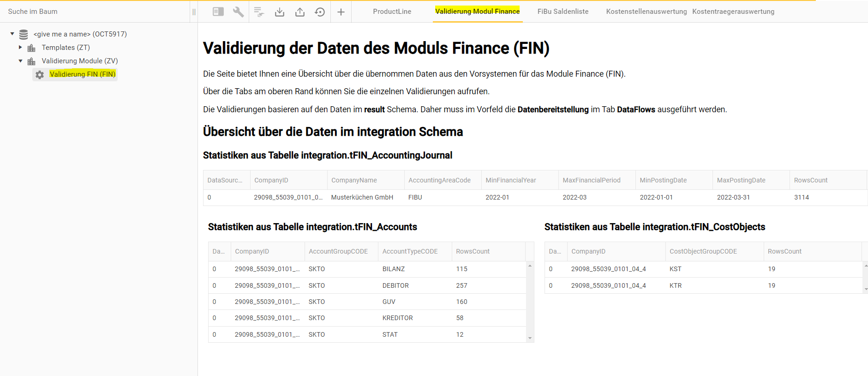868x376 pixels.
Task: Select Validierung FIN (FIN) in tree
Action: [x=83, y=74]
